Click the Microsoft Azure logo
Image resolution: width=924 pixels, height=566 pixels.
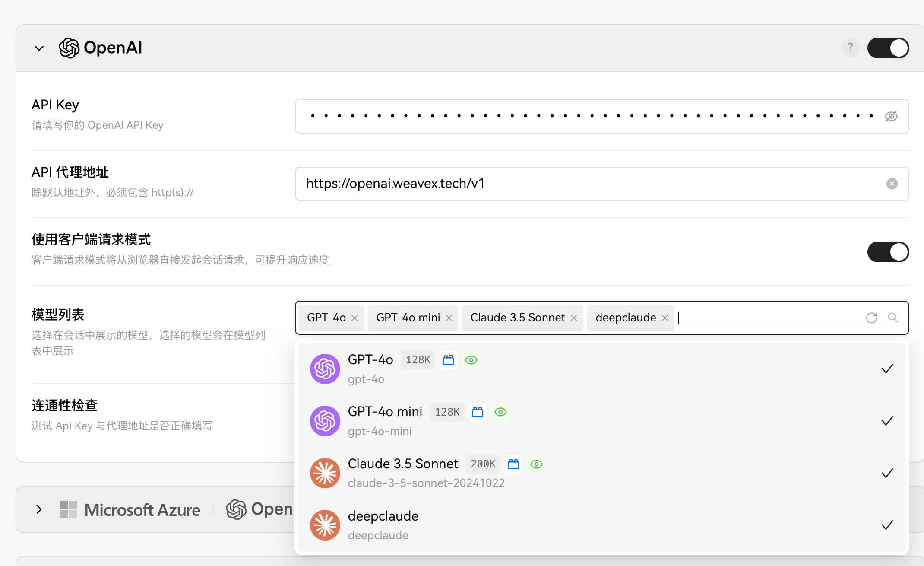coord(130,510)
